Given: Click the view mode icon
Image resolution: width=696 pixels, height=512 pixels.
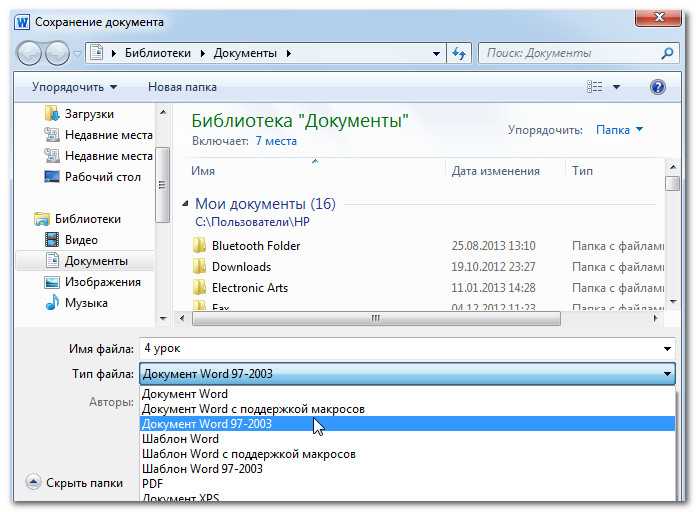Looking at the screenshot, I should pyautogui.click(x=595, y=87).
